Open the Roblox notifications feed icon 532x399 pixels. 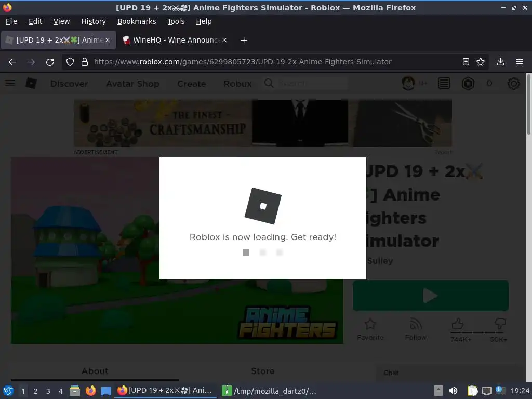(x=444, y=83)
